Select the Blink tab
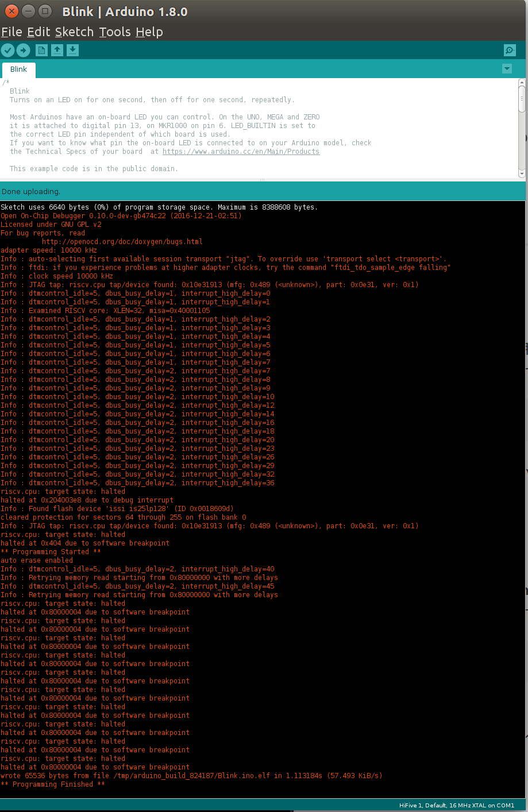This screenshot has height=812, width=528. tap(18, 69)
